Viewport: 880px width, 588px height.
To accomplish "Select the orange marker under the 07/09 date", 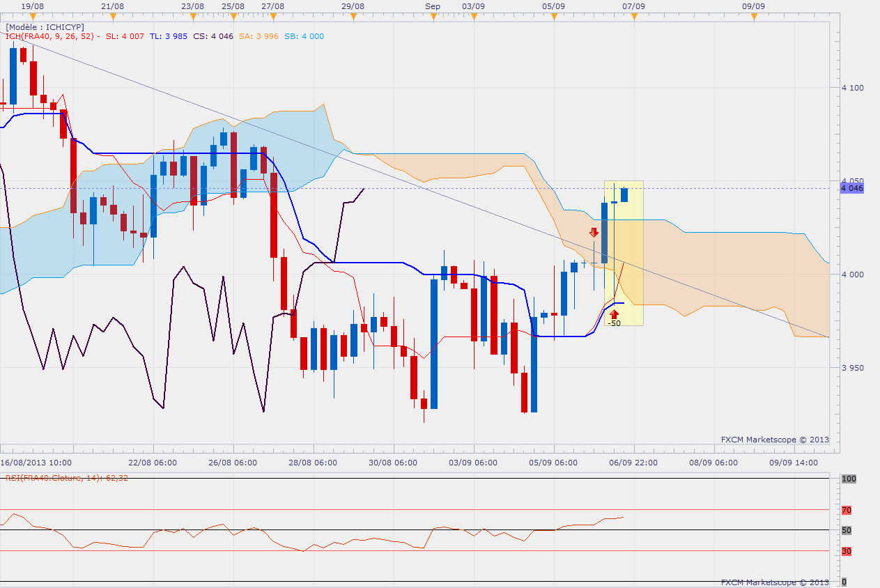I will tap(634, 17).
